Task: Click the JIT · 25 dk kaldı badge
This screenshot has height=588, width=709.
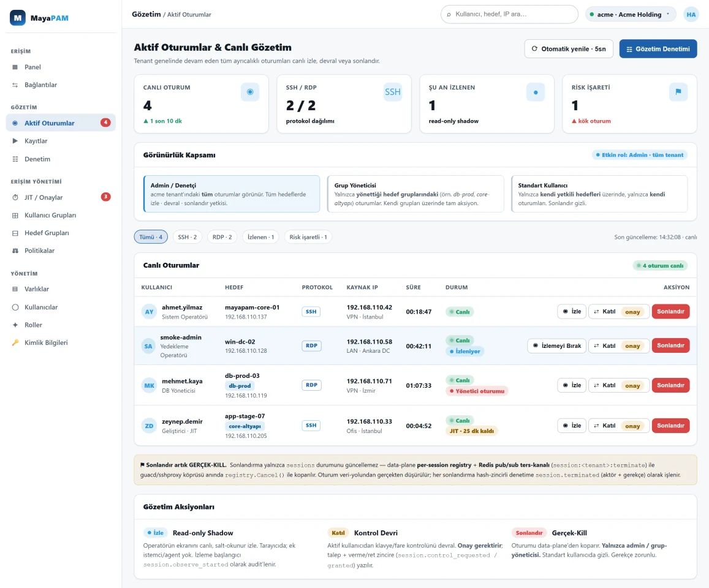Action: (x=472, y=431)
